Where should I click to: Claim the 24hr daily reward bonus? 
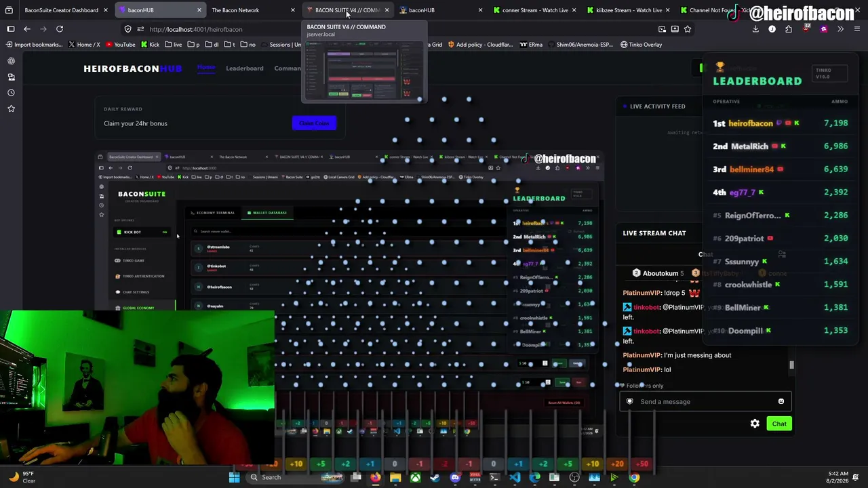pos(314,123)
